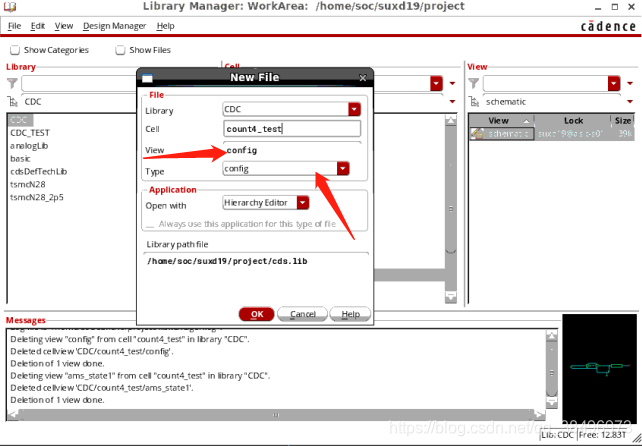Click the Cell name input field
Image resolution: width=642 pixels, height=446 pixels.
coord(291,129)
